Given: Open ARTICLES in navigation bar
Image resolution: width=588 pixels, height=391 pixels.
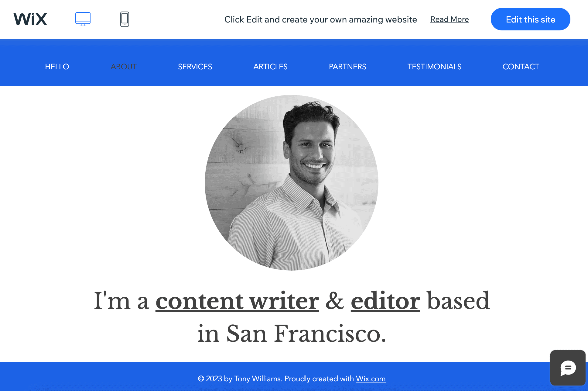Looking at the screenshot, I should click(270, 67).
